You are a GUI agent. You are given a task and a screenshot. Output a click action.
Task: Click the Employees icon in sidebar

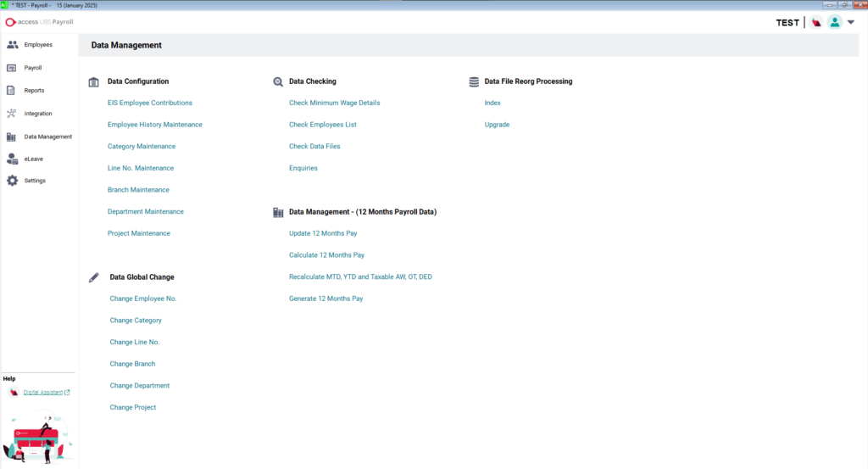point(12,44)
